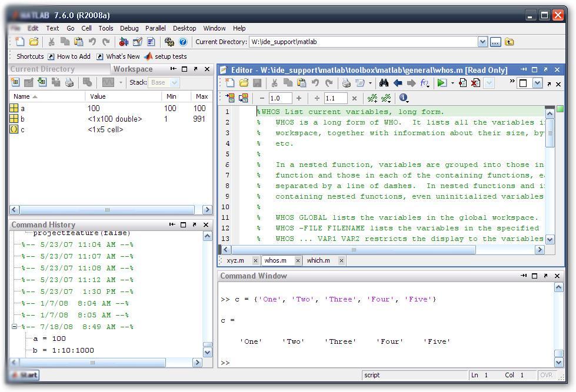Image resolution: width=576 pixels, height=392 pixels.
Task: Select variable c cell row in Workspace
Action: 110,129
